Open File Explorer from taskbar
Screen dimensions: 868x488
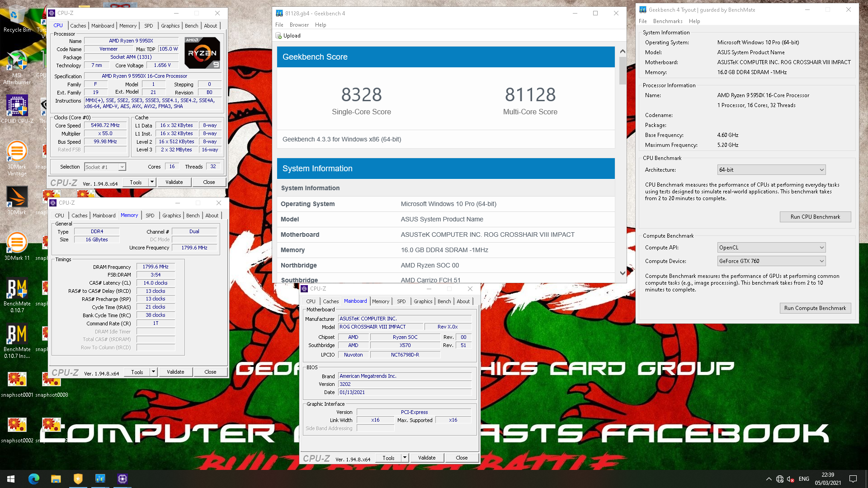pos(56,479)
